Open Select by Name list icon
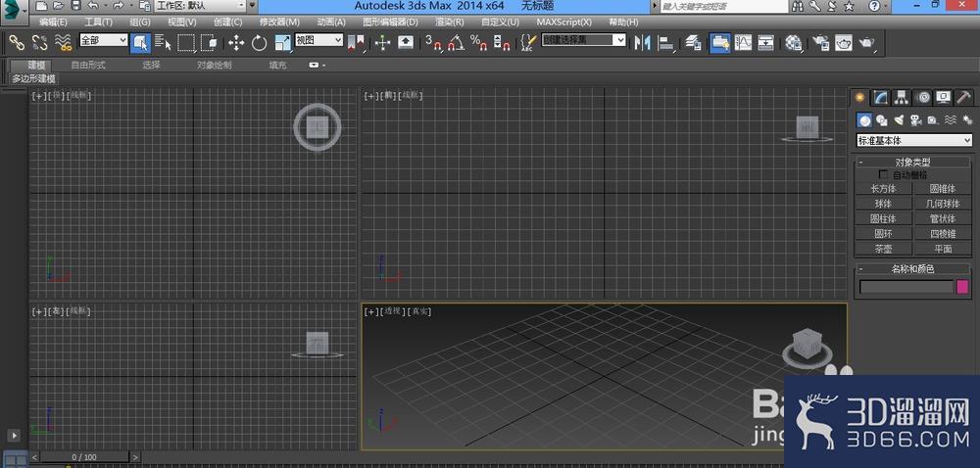980x468 pixels. tap(163, 42)
